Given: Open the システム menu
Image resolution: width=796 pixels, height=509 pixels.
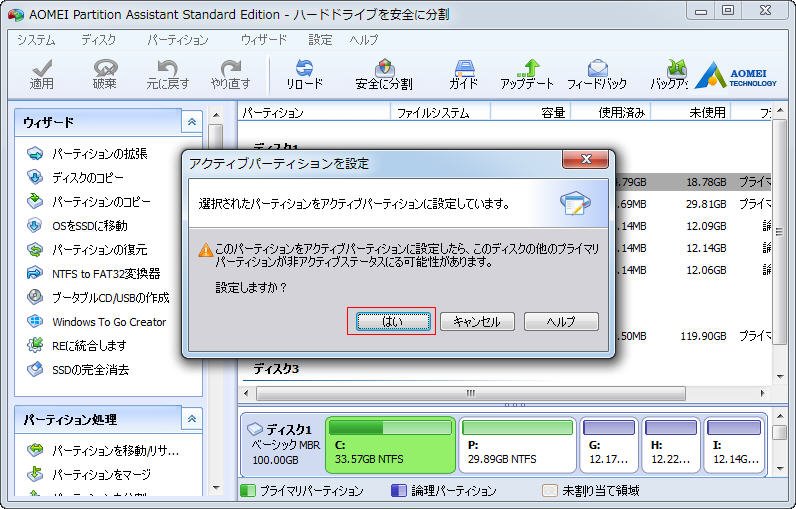Looking at the screenshot, I should 36,40.
